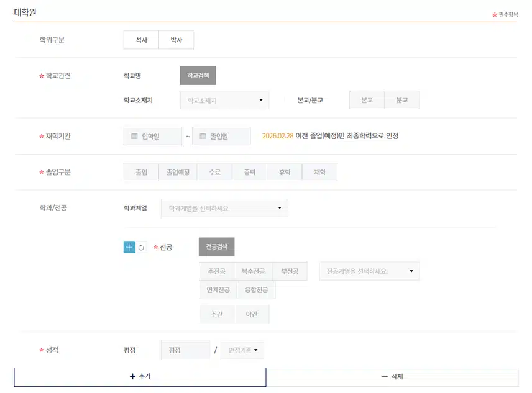Click the 2026.02.28 date text
532x393 pixels.
pyautogui.click(x=278, y=136)
